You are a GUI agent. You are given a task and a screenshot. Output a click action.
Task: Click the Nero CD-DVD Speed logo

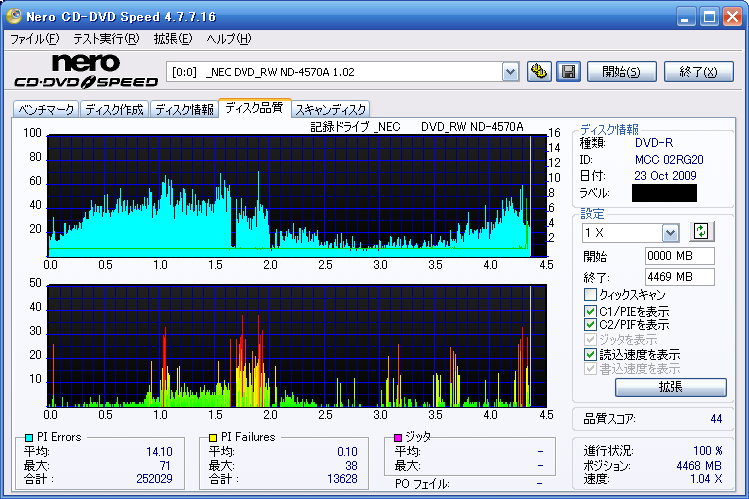click(86, 71)
